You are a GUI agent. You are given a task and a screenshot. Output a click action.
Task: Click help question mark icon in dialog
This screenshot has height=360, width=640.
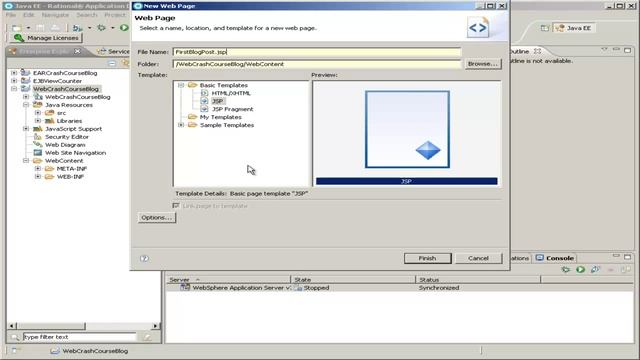144,258
